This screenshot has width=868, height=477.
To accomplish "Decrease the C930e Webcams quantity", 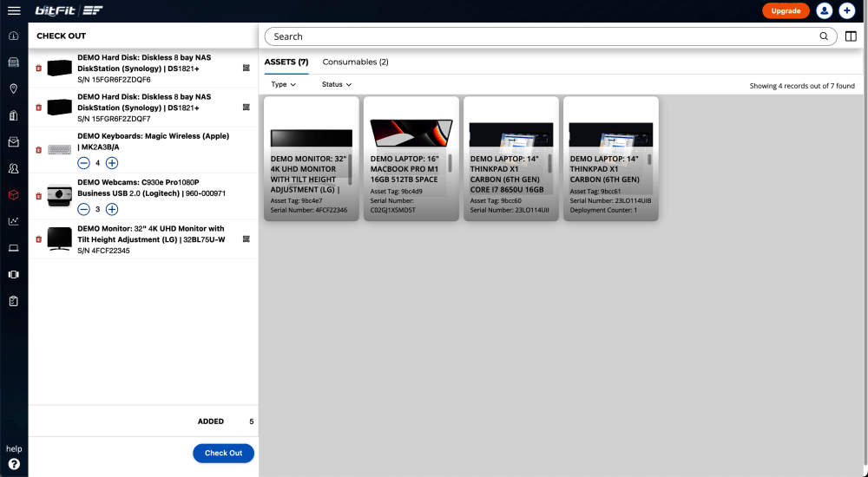I will 83,209.
